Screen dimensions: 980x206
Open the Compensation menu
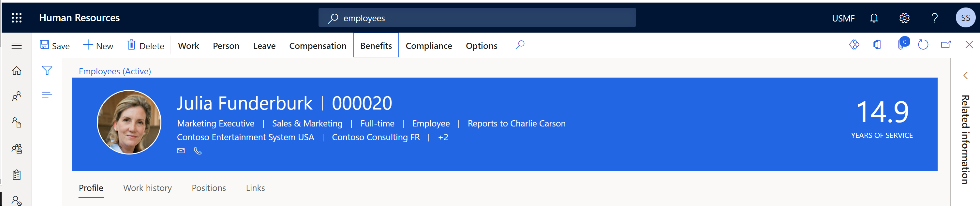click(x=317, y=46)
